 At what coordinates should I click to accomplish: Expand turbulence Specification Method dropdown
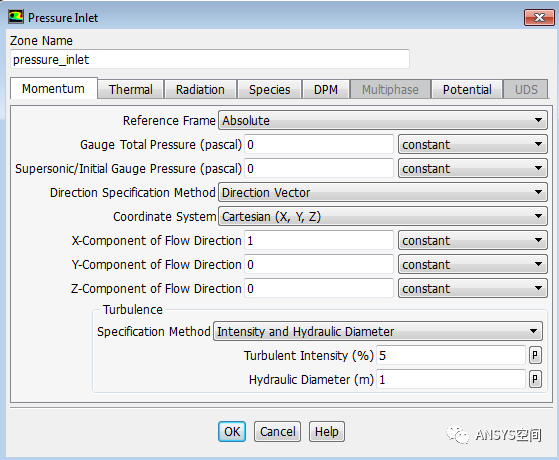[378, 331]
